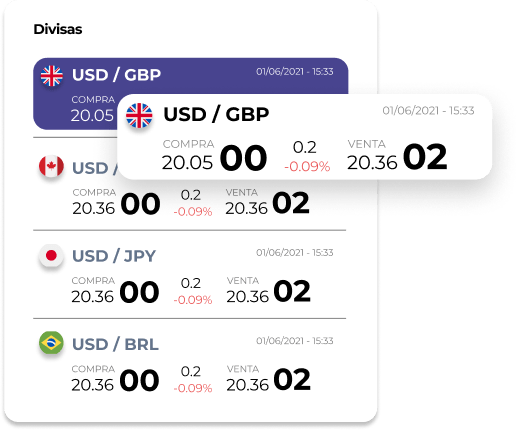Click the USD / BRL timestamp
The height and width of the screenshot is (430, 521).
[x=295, y=341]
